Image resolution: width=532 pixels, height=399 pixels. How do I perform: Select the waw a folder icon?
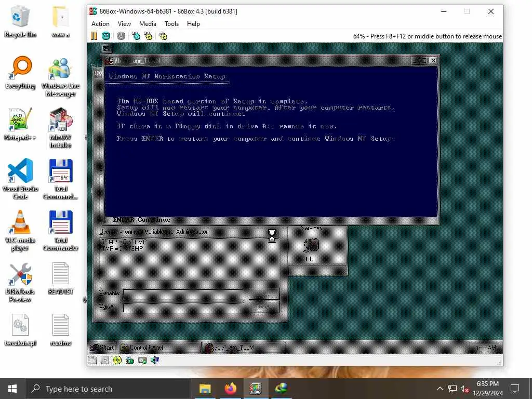coord(61,21)
